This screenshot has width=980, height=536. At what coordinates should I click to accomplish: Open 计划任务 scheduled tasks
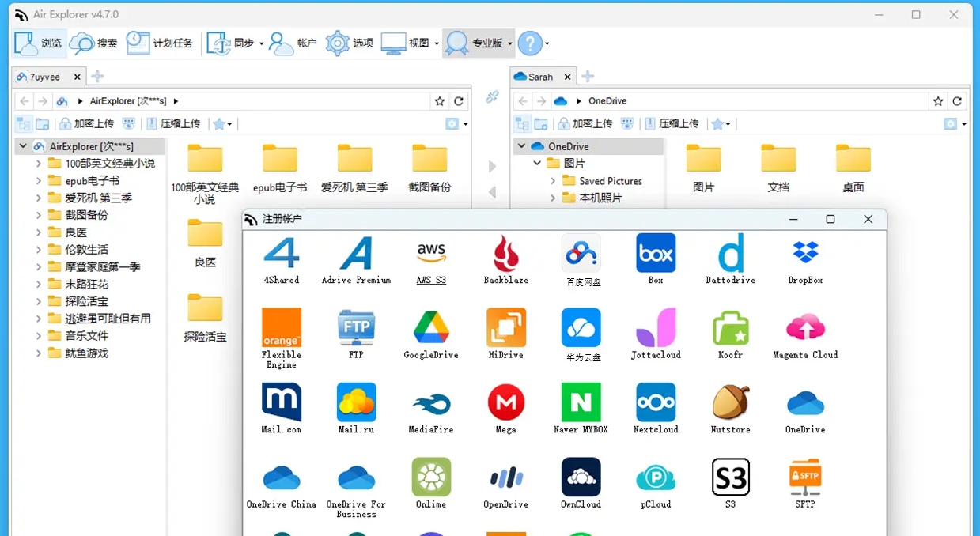(160, 43)
